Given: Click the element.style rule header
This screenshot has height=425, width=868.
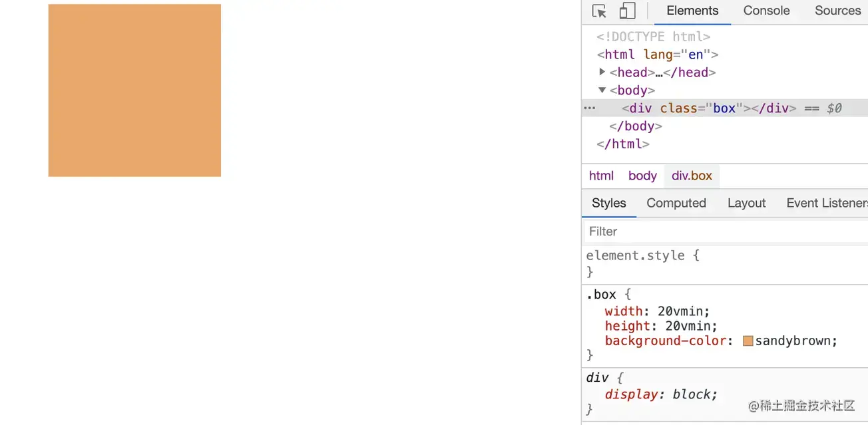Looking at the screenshot, I should click(635, 255).
